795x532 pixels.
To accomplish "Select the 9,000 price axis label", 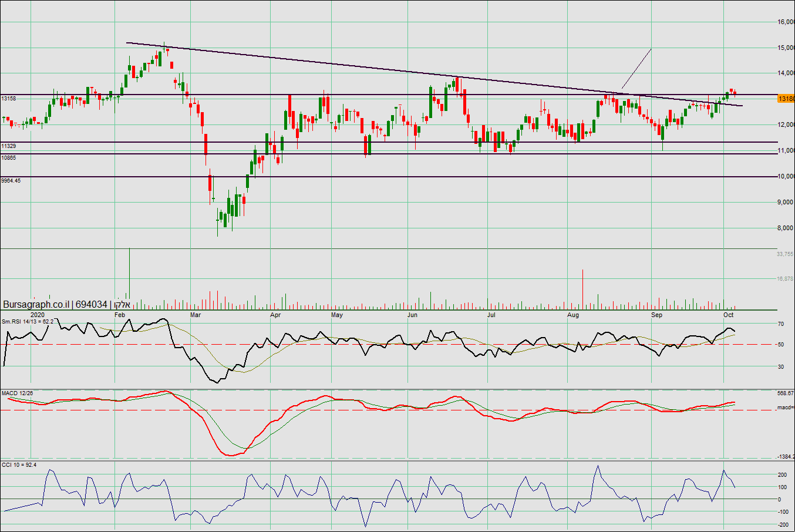I will pyautogui.click(x=786, y=202).
